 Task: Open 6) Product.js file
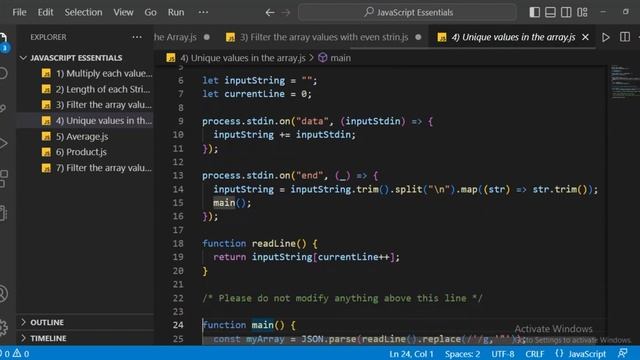coord(85,152)
